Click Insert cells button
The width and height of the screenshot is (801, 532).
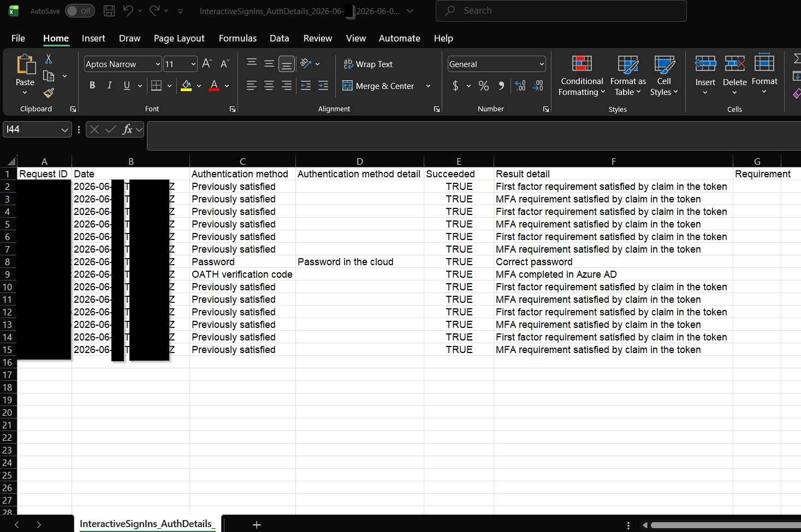tap(705, 76)
